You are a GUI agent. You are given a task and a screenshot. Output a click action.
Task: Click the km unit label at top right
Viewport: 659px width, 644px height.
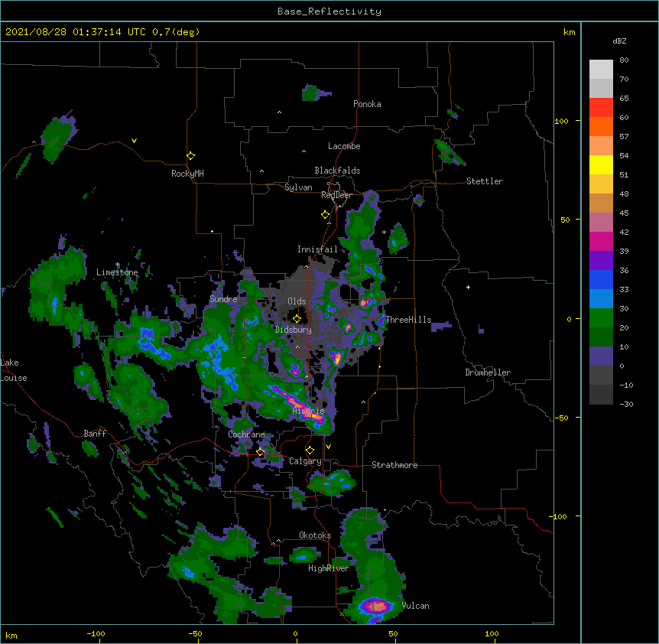570,32
